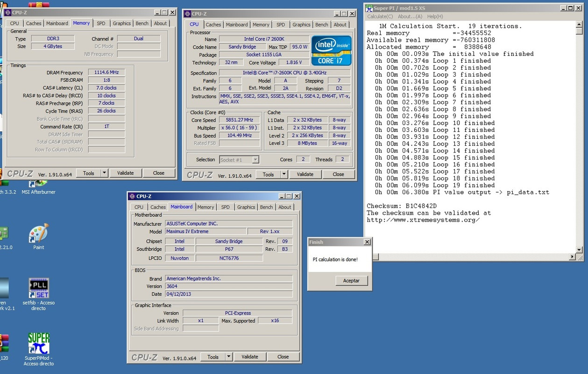588x374 pixels.
Task: Open Caches tab in Memory window
Action: point(34,23)
